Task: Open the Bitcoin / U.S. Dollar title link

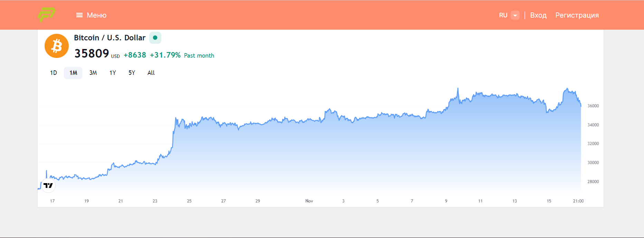Action: tap(110, 38)
